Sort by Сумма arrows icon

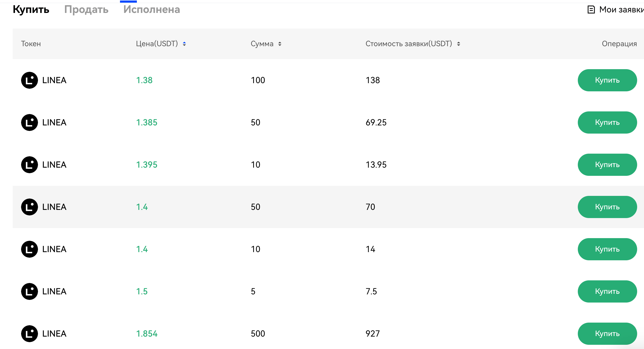pos(280,44)
